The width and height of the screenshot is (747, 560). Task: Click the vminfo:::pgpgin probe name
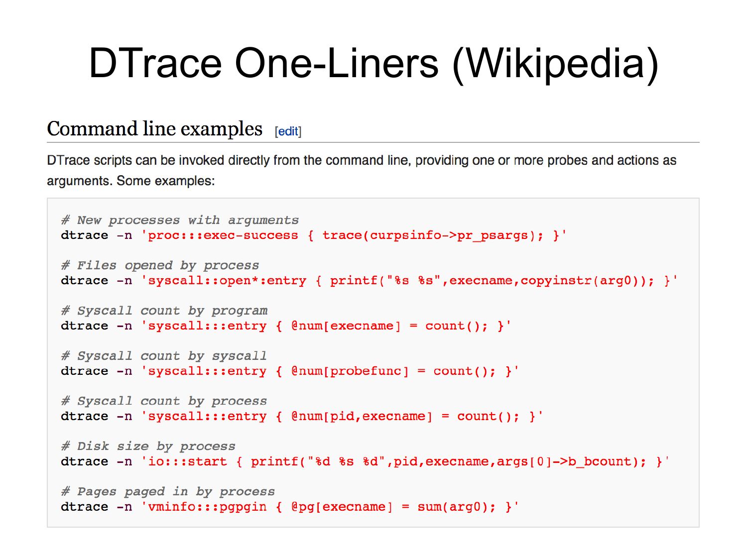pyautogui.click(x=207, y=507)
